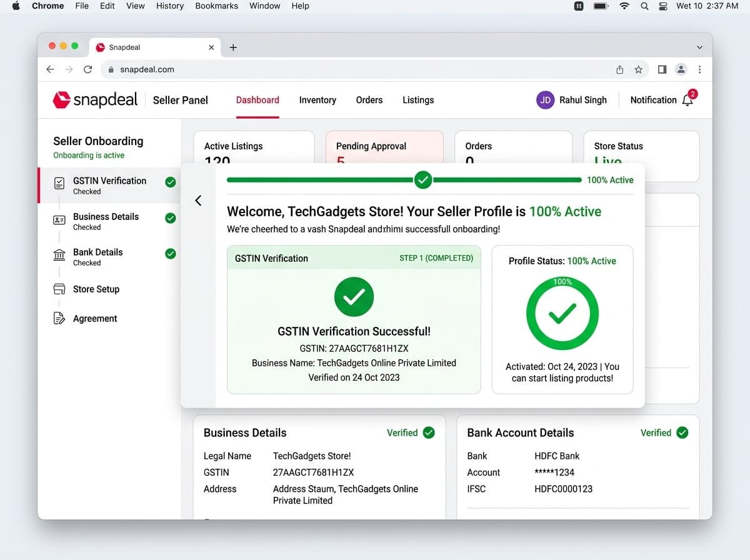Click the Wi-Fi status icon

pyautogui.click(x=624, y=6)
